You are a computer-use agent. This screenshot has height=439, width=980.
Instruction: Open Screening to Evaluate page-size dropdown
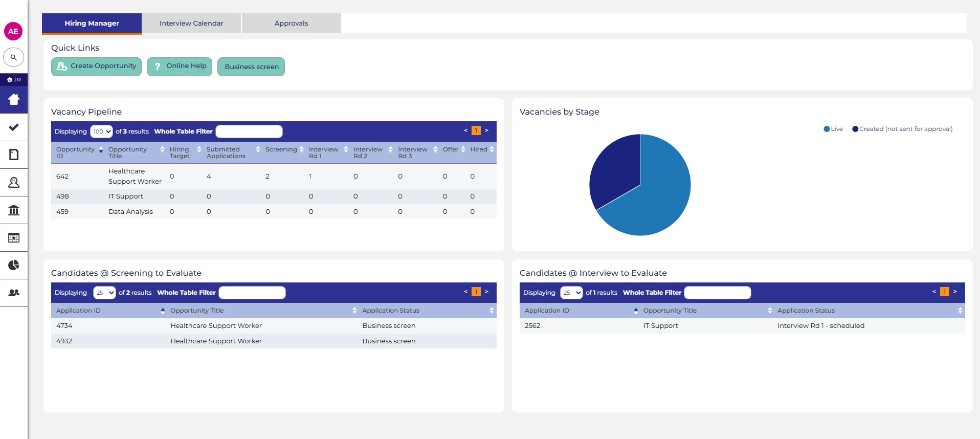point(104,293)
